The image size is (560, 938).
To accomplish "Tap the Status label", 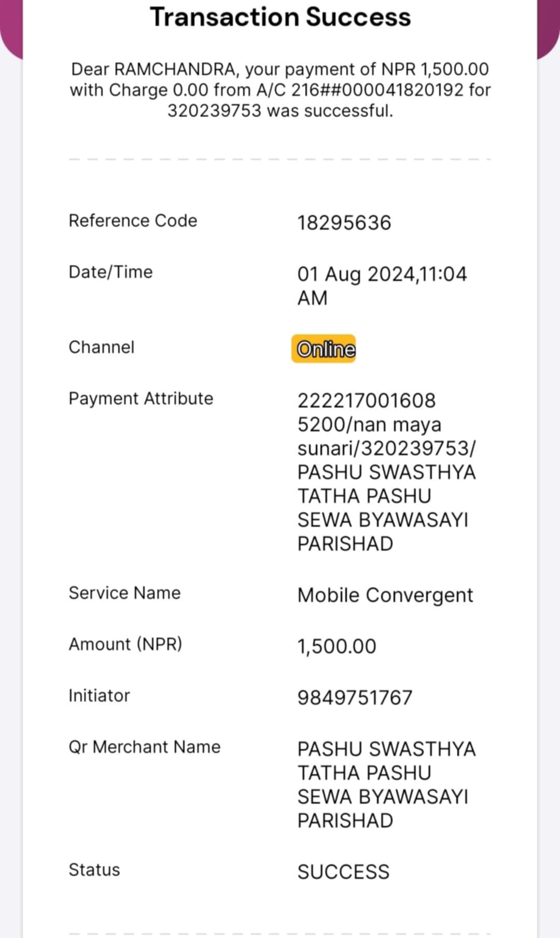I will [94, 870].
